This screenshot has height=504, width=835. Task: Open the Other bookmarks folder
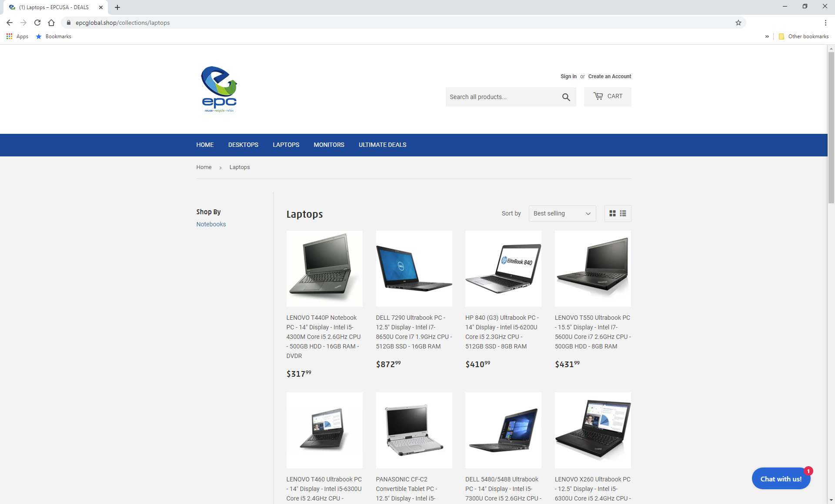[803, 36]
